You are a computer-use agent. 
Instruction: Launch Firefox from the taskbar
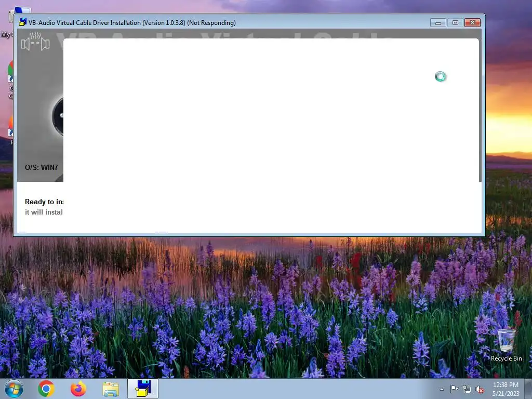click(x=78, y=389)
